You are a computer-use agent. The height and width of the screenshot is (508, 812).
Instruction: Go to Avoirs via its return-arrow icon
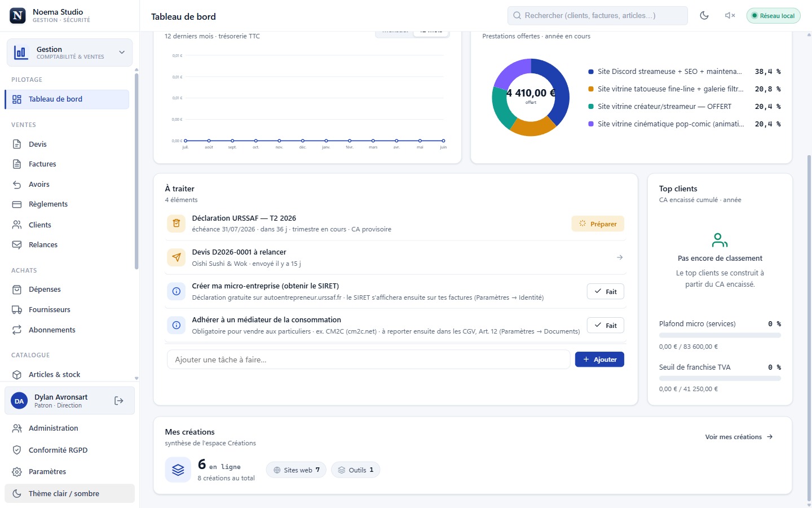click(17, 185)
